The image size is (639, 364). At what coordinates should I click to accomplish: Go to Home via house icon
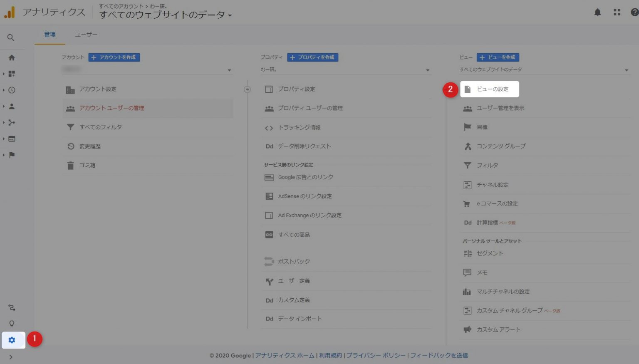[x=12, y=58]
